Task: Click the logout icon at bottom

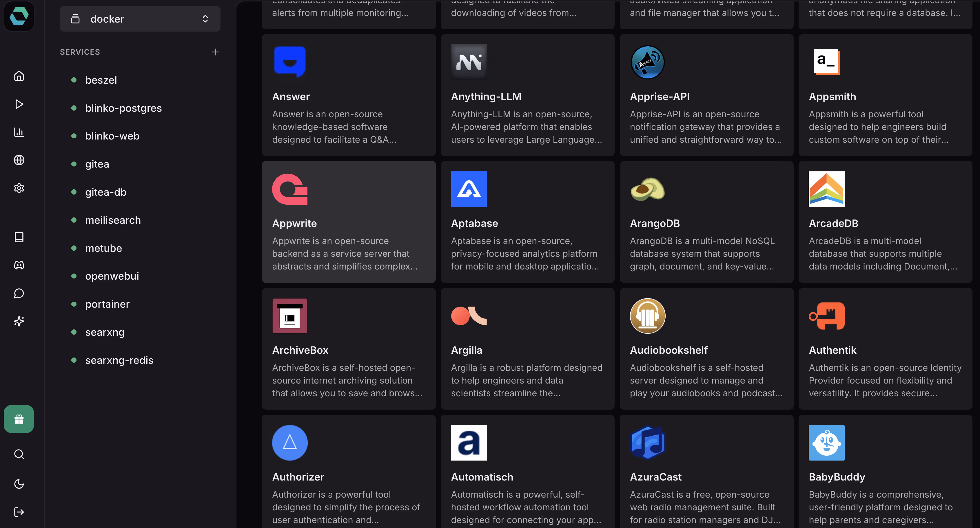Action: 19,512
